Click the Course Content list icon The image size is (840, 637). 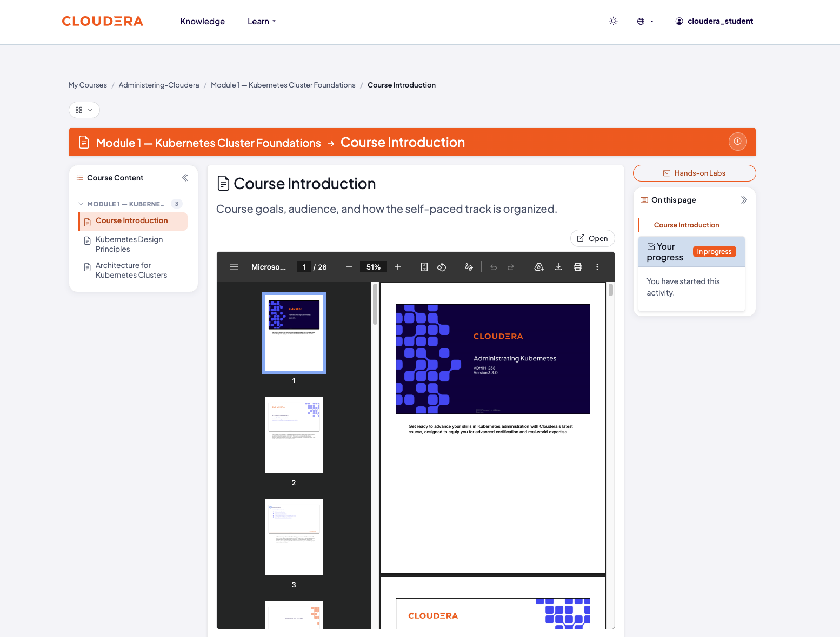[80, 178]
